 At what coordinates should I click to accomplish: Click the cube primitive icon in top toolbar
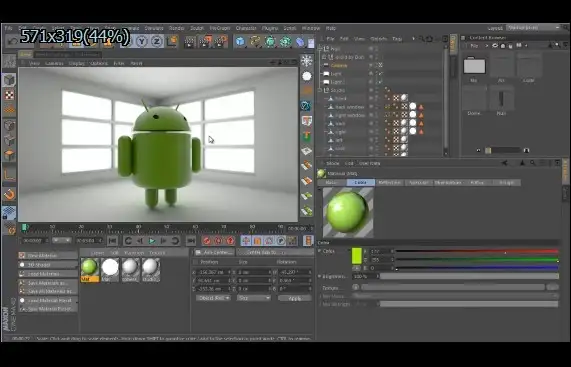[240, 42]
